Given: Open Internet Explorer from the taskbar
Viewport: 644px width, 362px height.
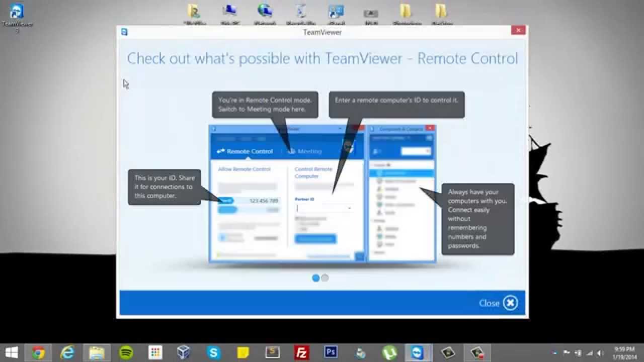Looking at the screenshot, I should (x=67, y=352).
